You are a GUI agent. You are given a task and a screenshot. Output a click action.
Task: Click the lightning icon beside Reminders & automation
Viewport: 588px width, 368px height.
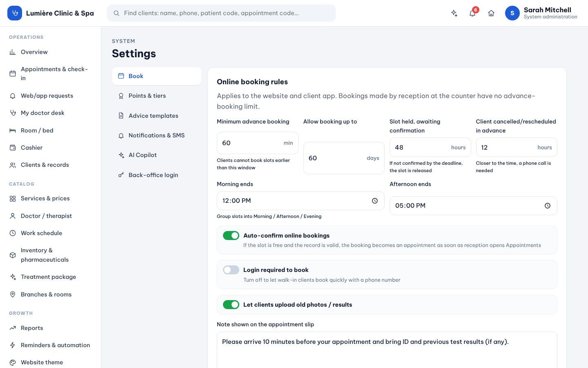(x=13, y=345)
